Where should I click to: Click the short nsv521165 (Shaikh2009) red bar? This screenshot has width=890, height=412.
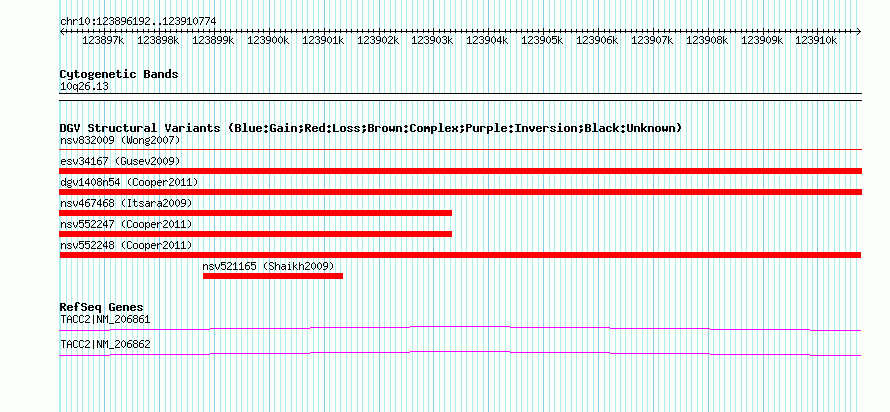point(273,276)
